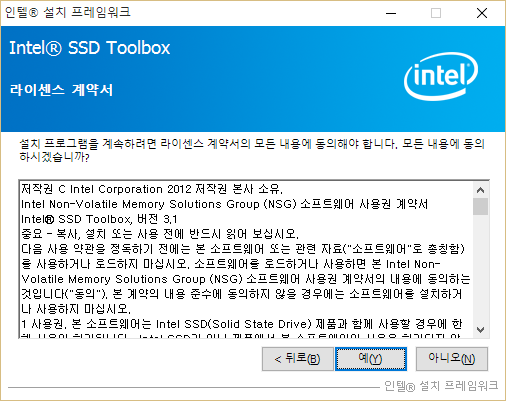Click the line starting '중요 - 복사, 설치'
Screen dimensions: 506x401
160,234
